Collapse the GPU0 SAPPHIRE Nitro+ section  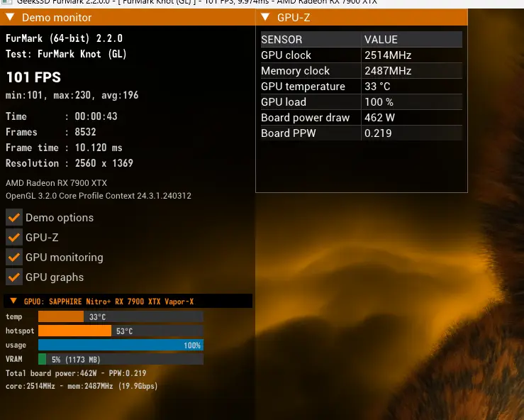[x=13, y=301]
